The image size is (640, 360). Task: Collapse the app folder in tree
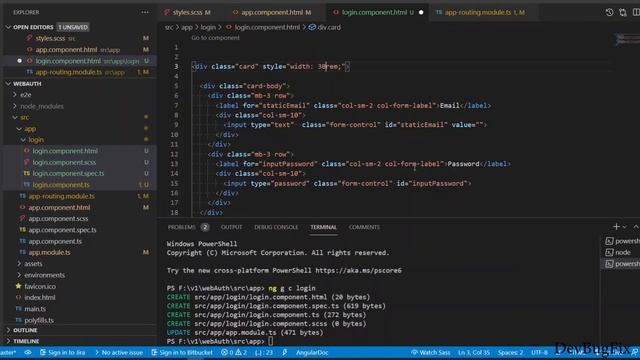pos(30,129)
